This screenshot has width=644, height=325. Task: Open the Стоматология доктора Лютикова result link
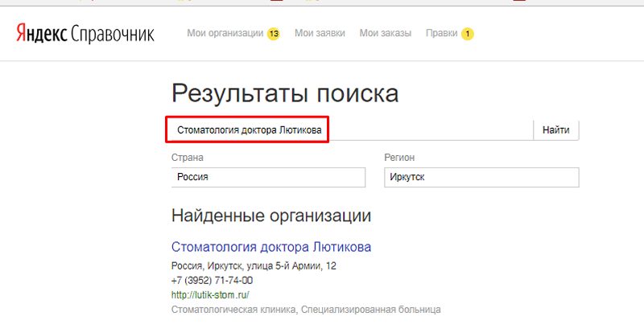[271, 247]
